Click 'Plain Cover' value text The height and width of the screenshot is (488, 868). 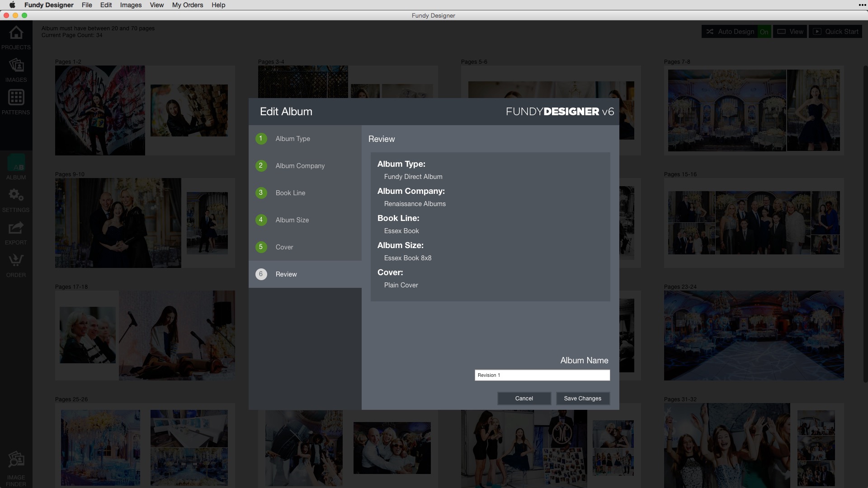coord(401,285)
